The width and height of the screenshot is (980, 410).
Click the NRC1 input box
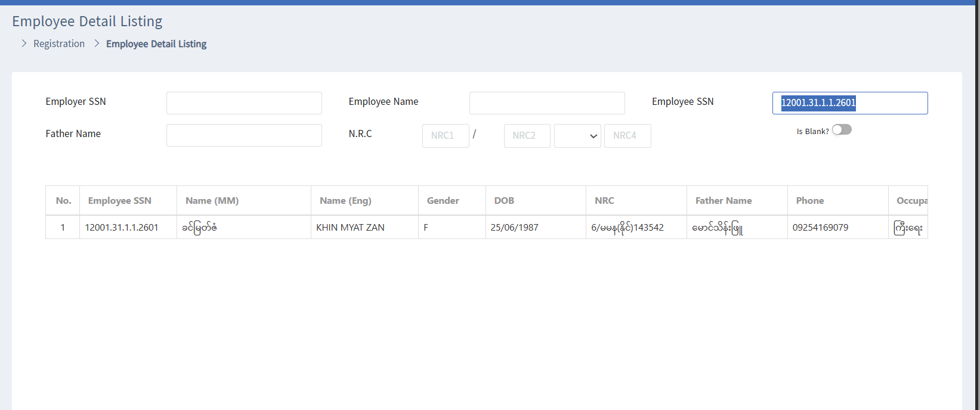[445, 136]
